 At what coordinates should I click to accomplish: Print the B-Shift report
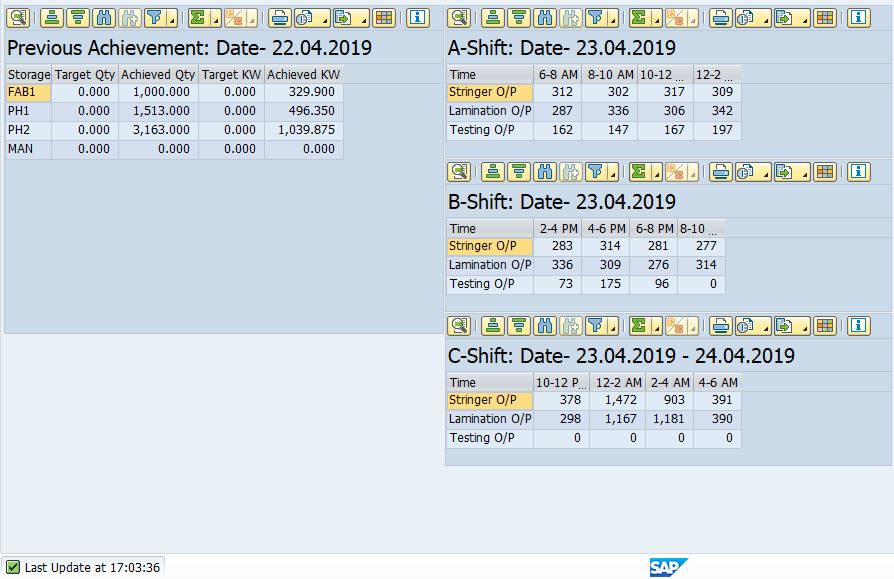tap(723, 172)
